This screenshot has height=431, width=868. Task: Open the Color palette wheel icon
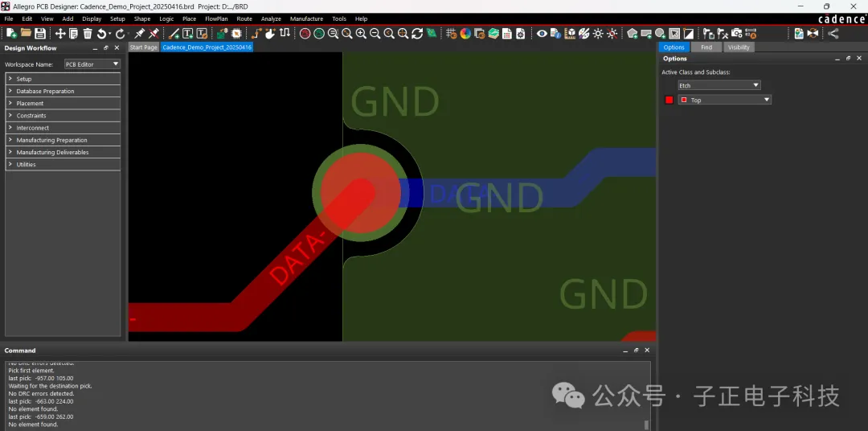coord(465,33)
